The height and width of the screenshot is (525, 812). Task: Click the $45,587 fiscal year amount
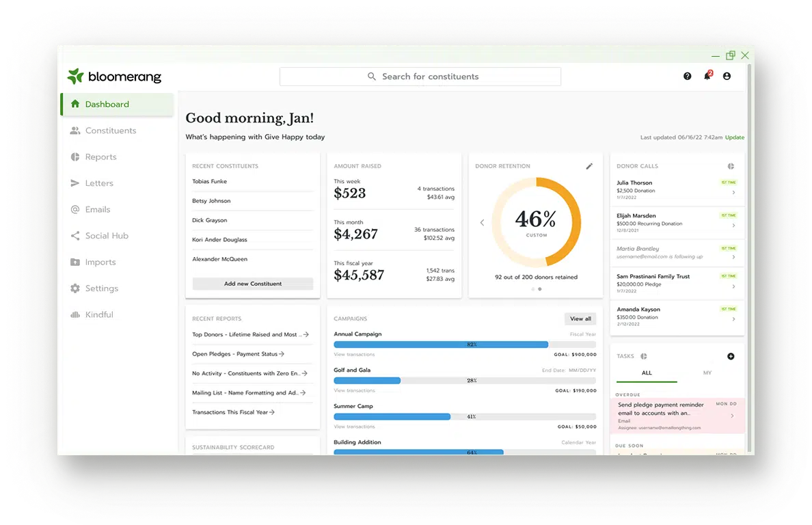(359, 275)
